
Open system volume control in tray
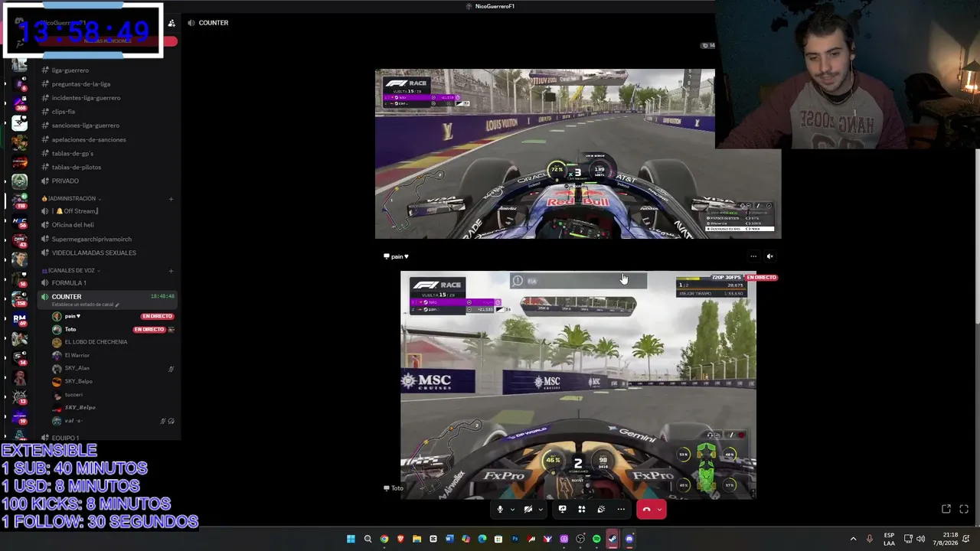[920, 539]
